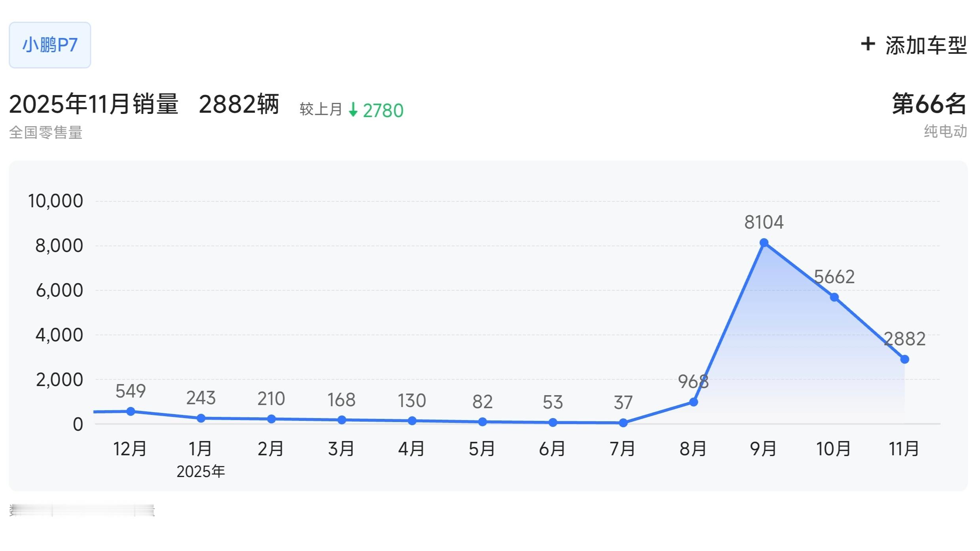
Task: Click the 2882辆 sales figure heading
Action: pyautogui.click(x=239, y=104)
